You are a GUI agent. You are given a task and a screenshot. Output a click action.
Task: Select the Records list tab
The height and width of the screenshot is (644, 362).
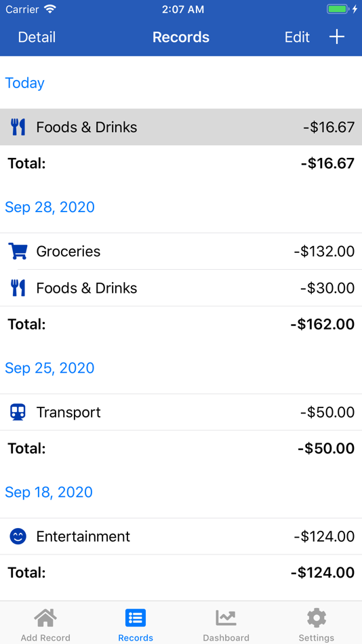point(136,624)
